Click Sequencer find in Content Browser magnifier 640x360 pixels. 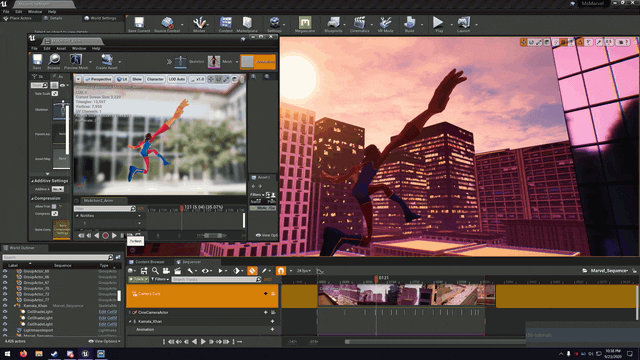point(155,271)
